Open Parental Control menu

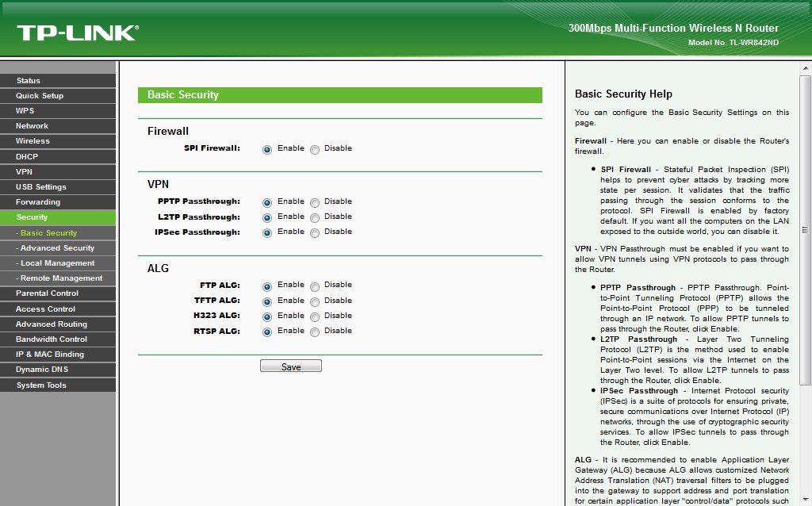pos(58,293)
